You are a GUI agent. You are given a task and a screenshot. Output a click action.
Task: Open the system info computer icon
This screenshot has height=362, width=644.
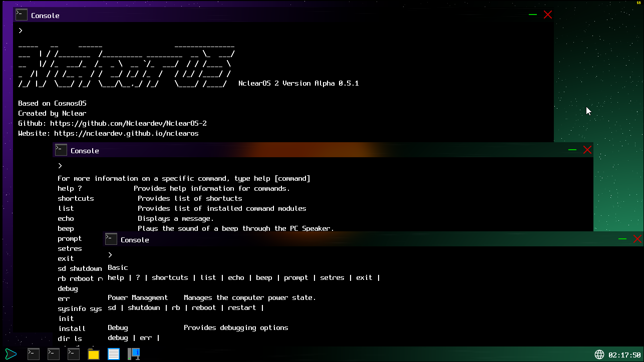coord(134,354)
